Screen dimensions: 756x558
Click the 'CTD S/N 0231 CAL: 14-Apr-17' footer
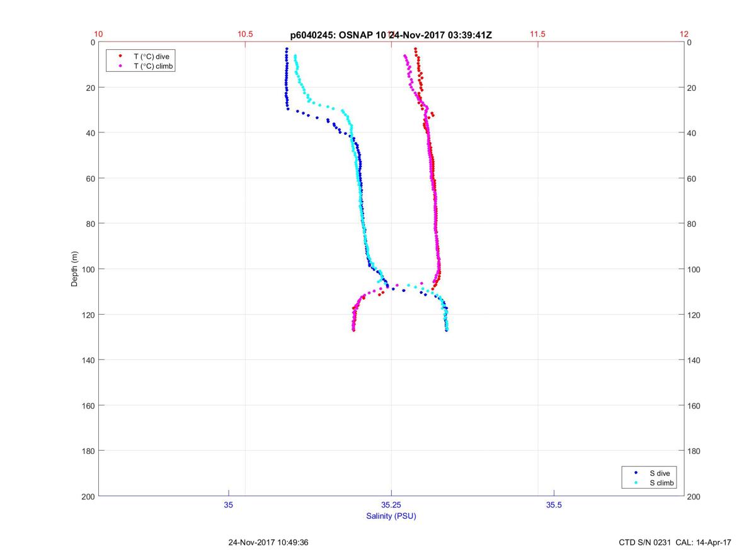[675, 542]
